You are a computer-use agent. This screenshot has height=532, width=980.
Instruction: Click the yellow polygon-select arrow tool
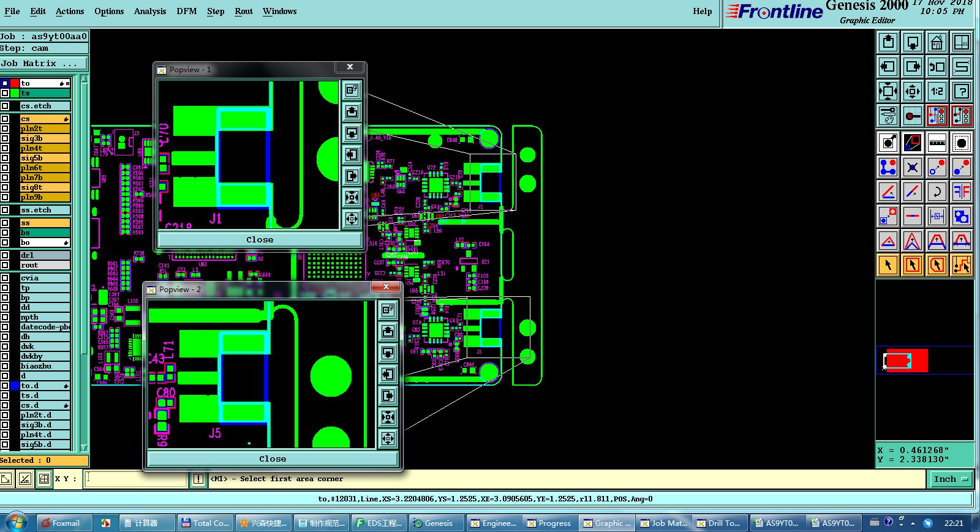(937, 265)
